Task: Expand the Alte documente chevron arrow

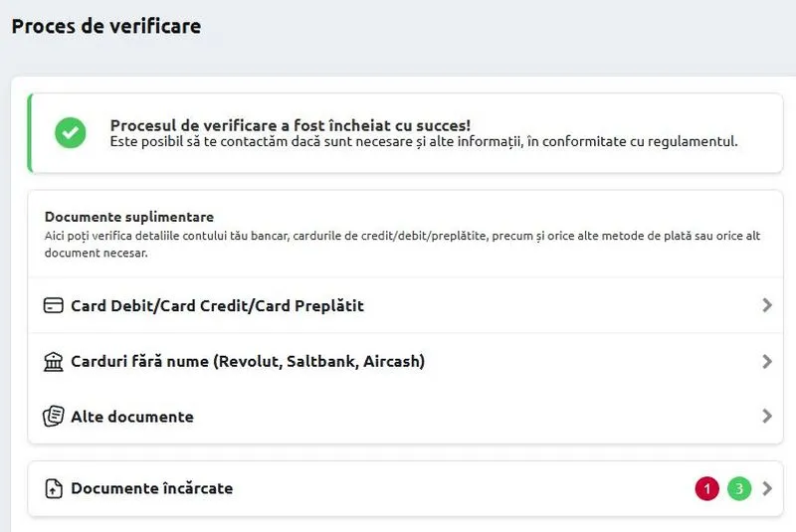Action: tap(767, 417)
